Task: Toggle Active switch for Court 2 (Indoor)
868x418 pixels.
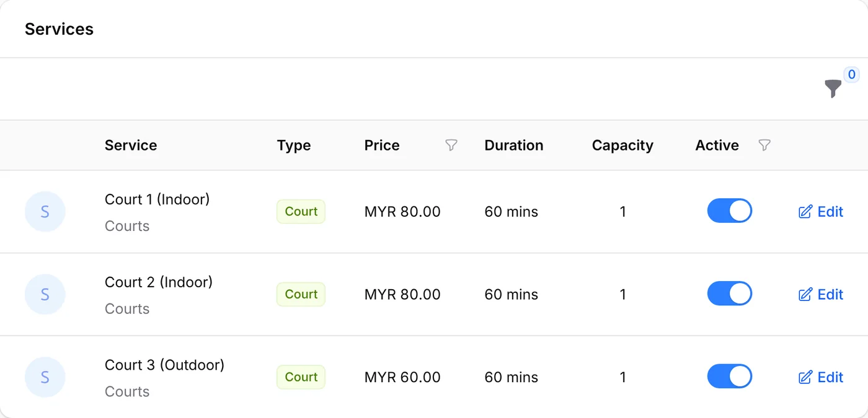Action: 730,294
